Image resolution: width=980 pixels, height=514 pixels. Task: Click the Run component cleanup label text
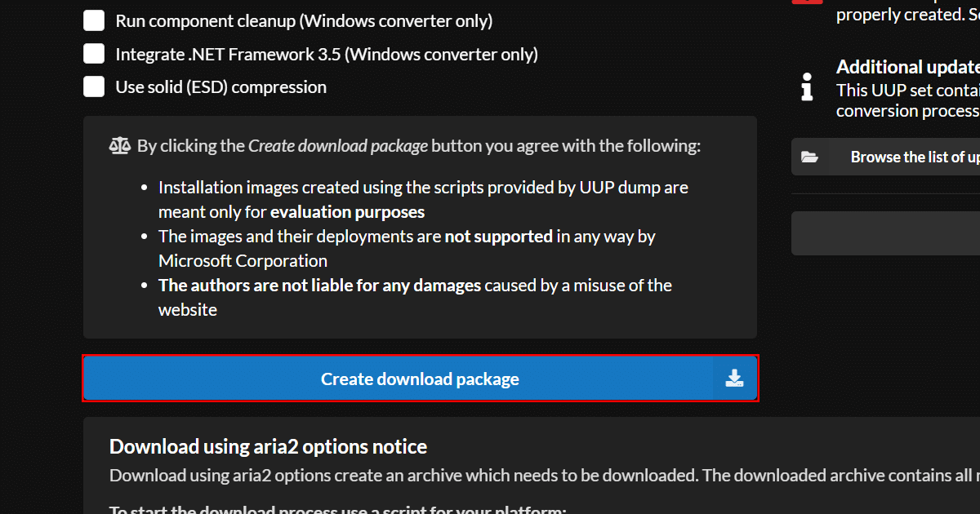click(304, 21)
